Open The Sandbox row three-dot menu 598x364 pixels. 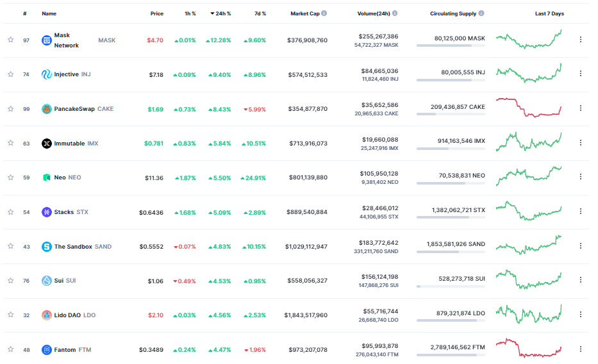pyautogui.click(x=581, y=246)
